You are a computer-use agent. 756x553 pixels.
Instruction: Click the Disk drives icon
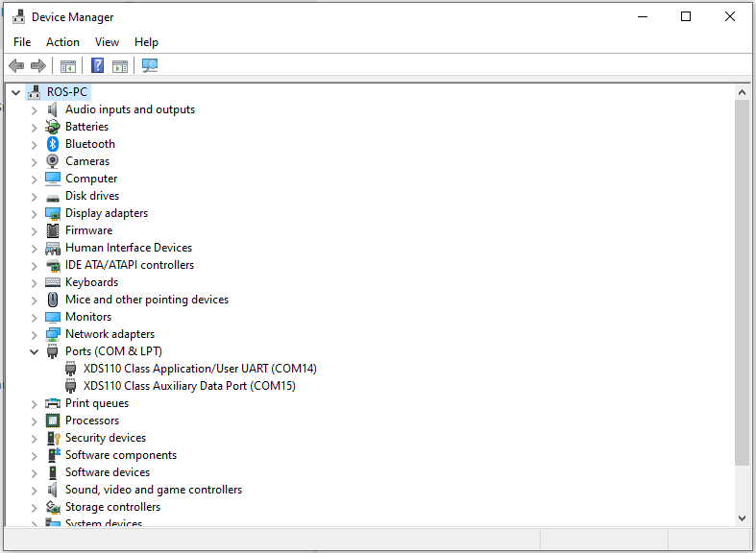53,197
